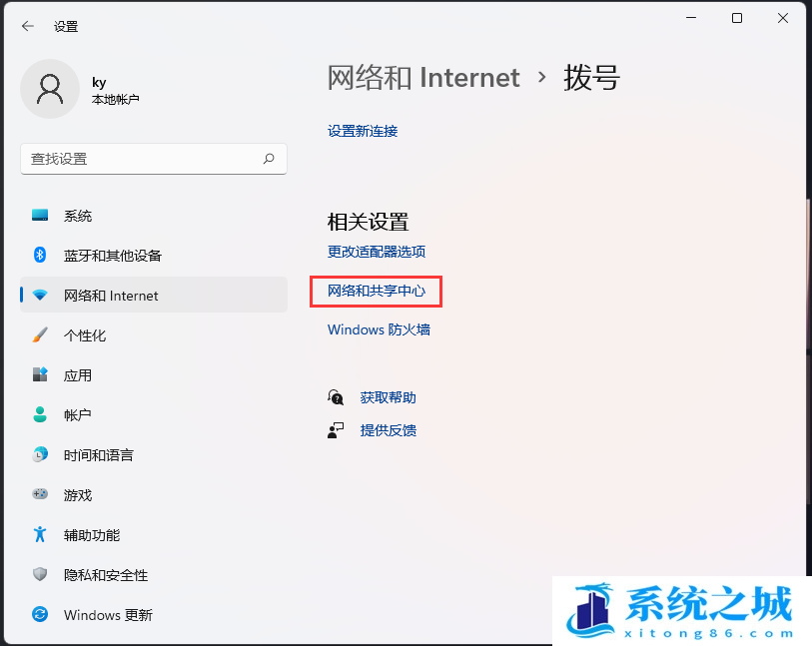Open Windows 防火墙 link

380,329
